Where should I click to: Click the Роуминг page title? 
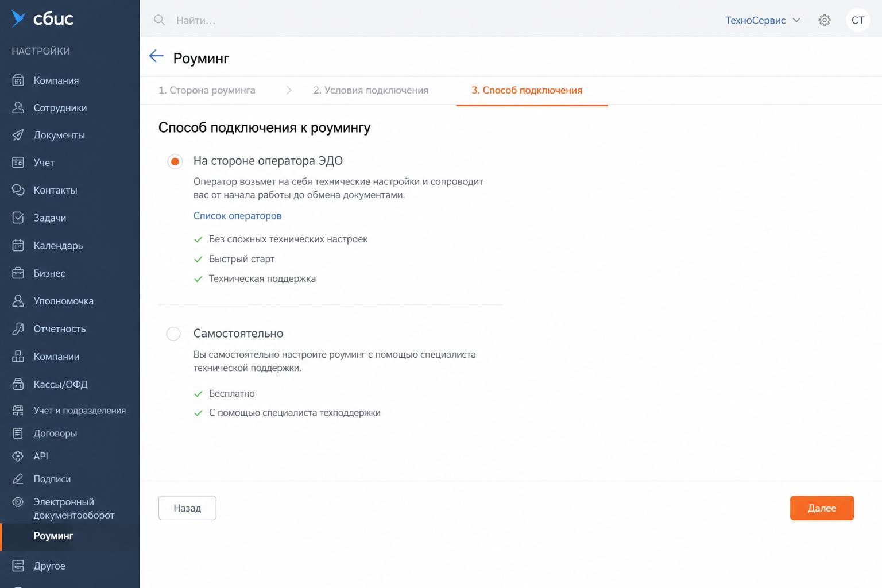(201, 58)
